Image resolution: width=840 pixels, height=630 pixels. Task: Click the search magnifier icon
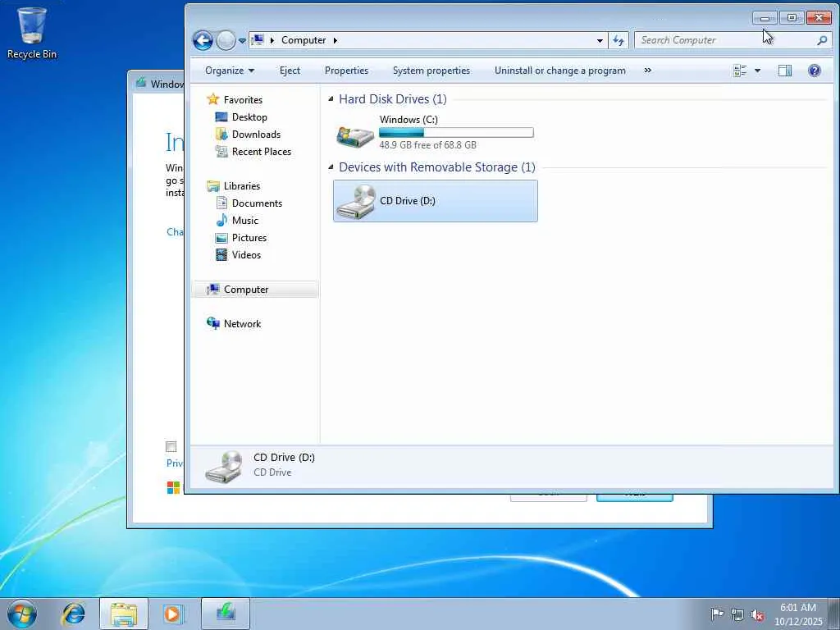click(822, 40)
